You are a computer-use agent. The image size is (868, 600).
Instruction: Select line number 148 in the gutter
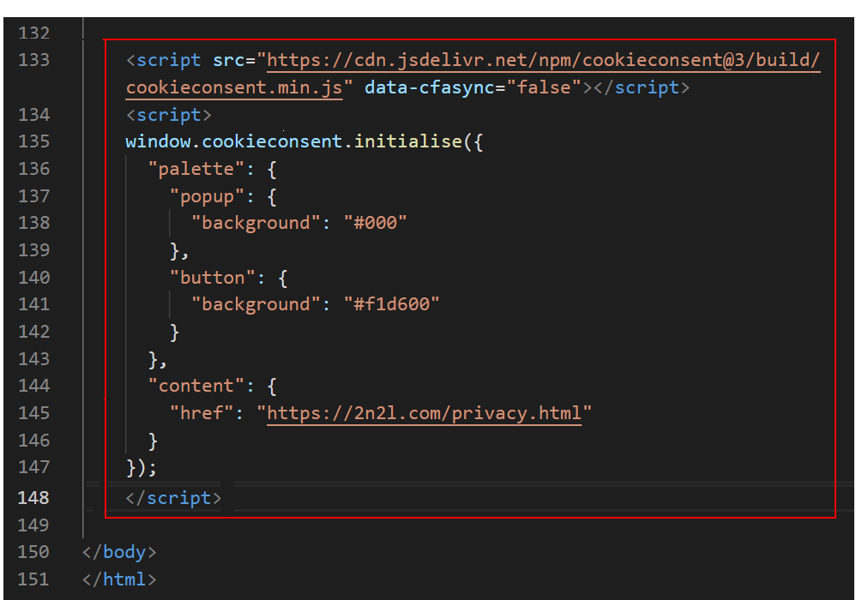(x=33, y=498)
